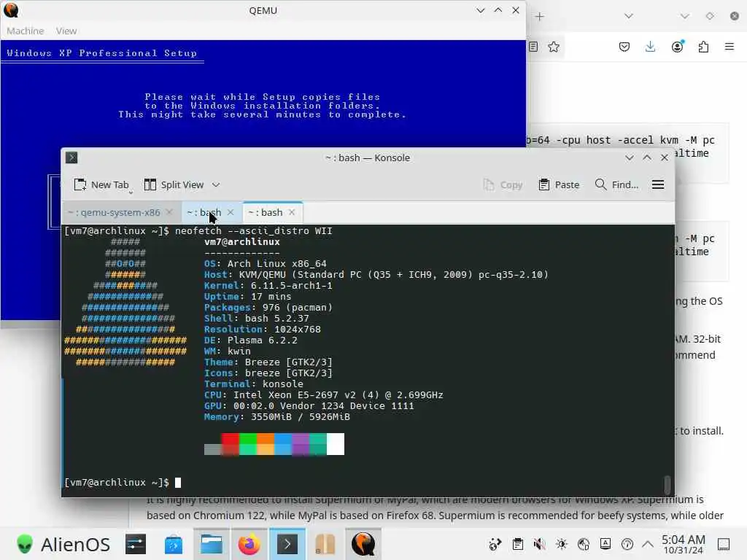The width and height of the screenshot is (747, 560).
Task: Switch to Firefox from taskbar
Action: pyautogui.click(x=249, y=544)
